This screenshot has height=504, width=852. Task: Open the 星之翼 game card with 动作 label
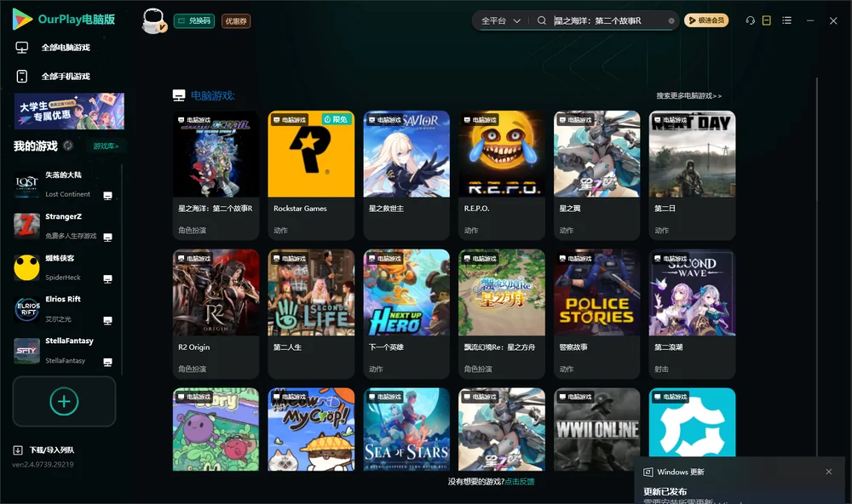click(597, 175)
